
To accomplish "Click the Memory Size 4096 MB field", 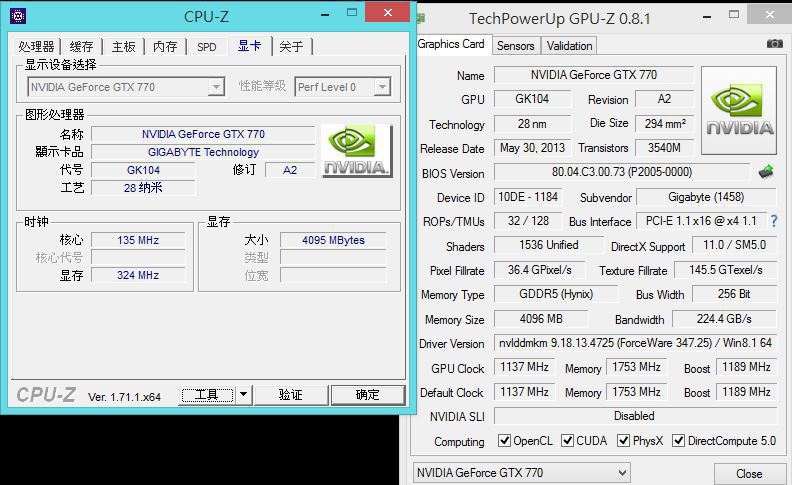I will [x=541, y=319].
